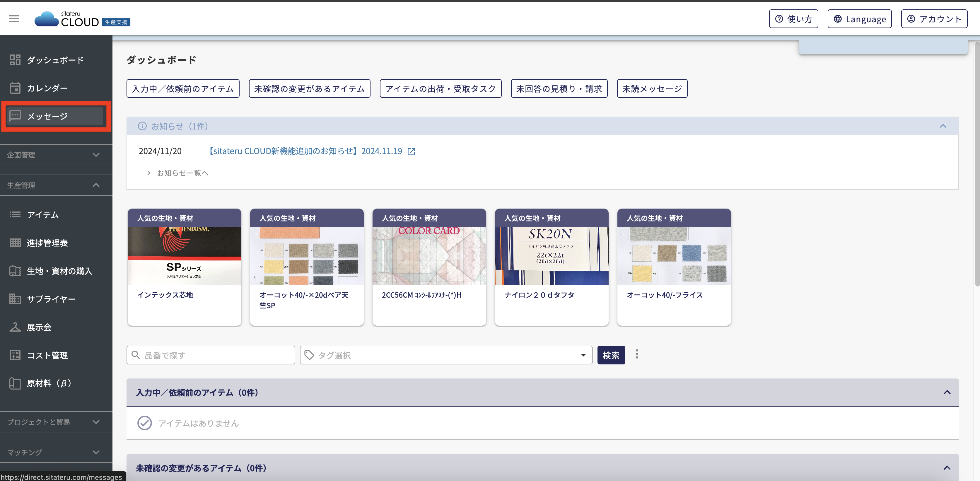Click the tag icon in タグ選択
Image resolution: width=980 pixels, height=481 pixels.
pos(309,355)
